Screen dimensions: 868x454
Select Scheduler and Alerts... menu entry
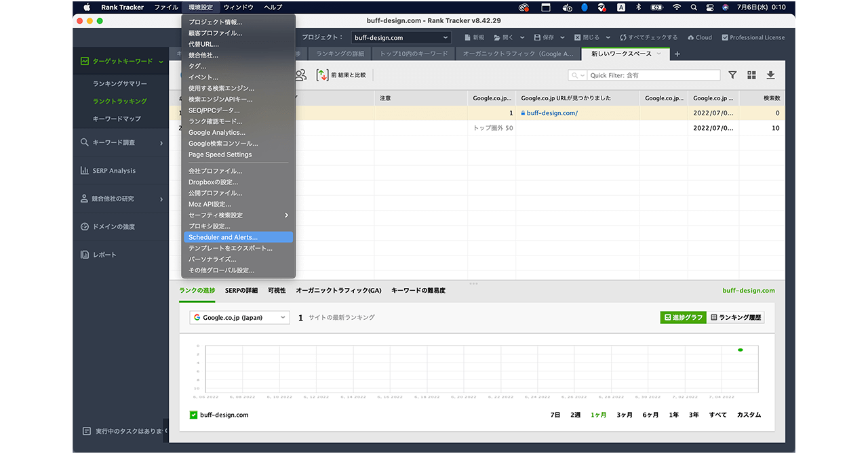tap(223, 237)
